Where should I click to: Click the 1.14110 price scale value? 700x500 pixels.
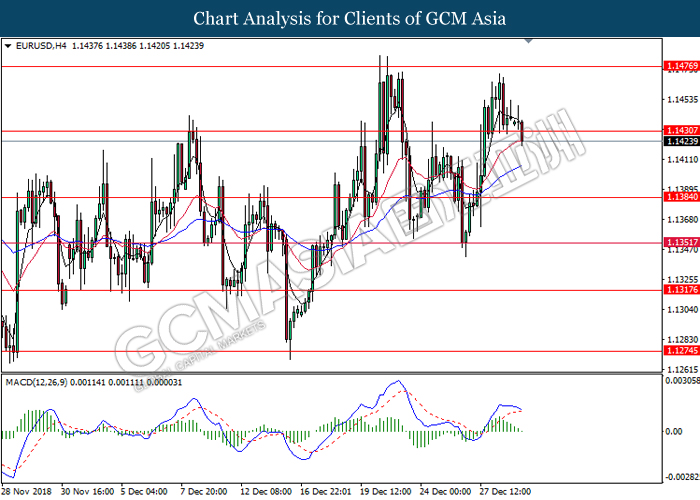[682, 159]
